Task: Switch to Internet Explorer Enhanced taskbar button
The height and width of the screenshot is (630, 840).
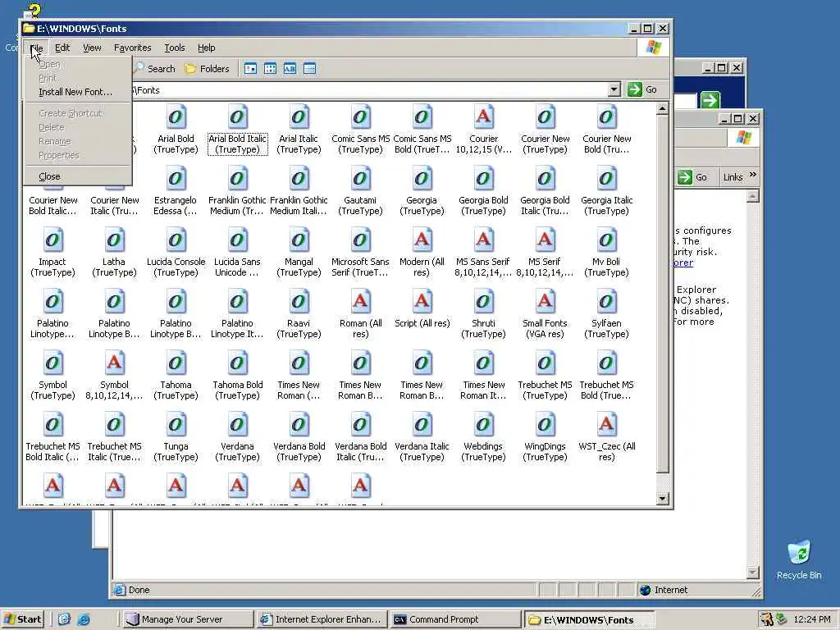Action: point(322,619)
